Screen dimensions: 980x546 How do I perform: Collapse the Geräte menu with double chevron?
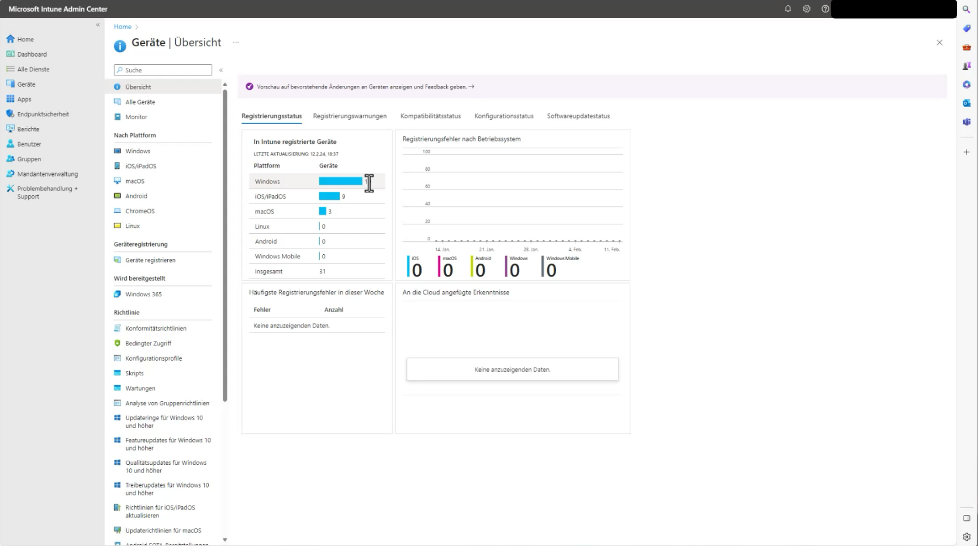coord(221,70)
